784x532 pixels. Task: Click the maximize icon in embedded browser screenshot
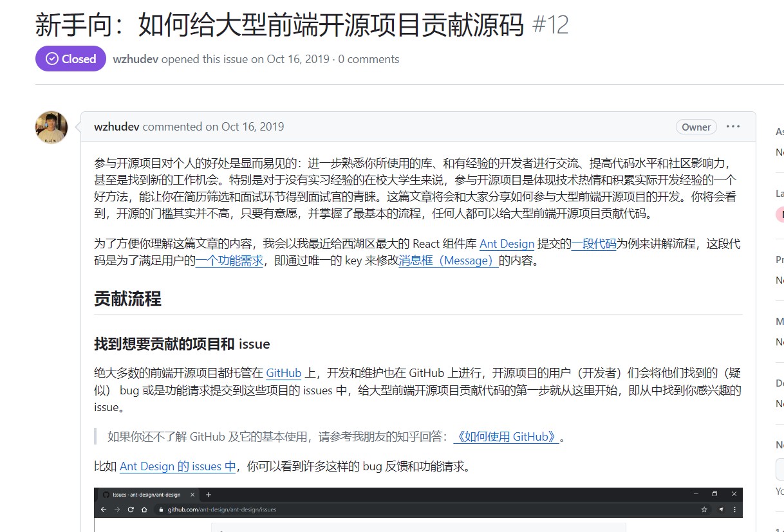click(x=714, y=494)
